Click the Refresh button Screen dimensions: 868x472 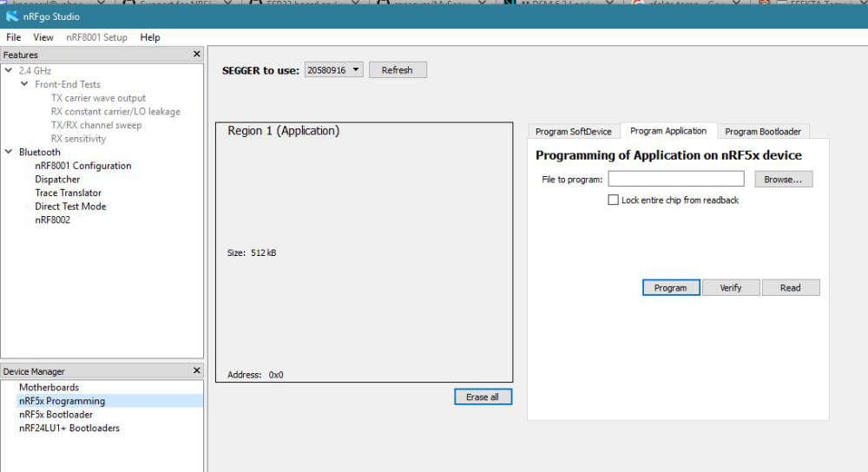click(x=397, y=70)
